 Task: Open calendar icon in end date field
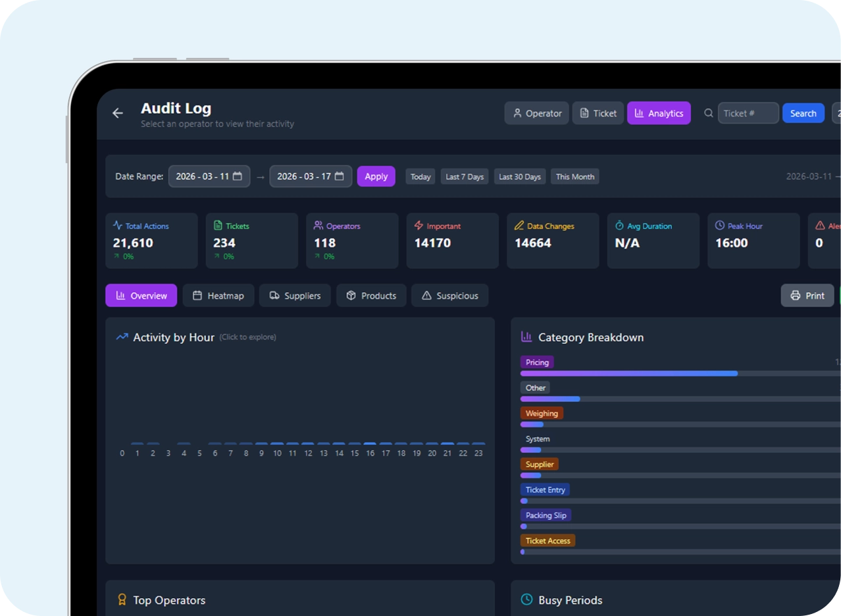[x=339, y=176]
